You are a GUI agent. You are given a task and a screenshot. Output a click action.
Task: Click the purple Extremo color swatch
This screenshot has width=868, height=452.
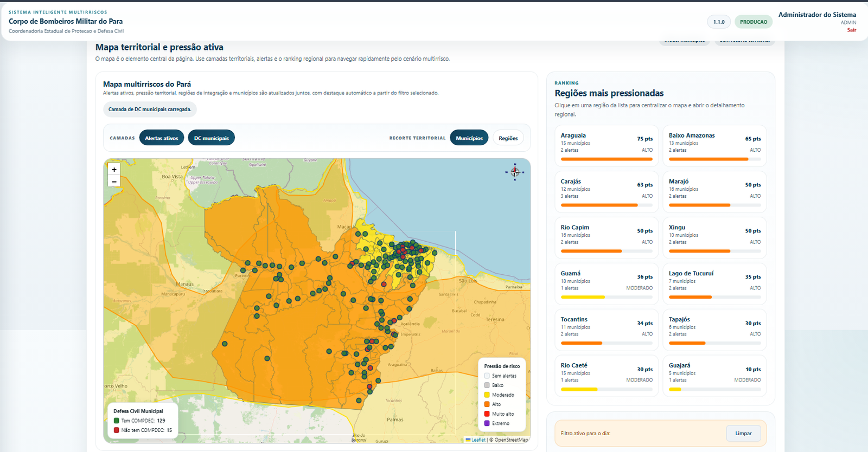[487, 423]
